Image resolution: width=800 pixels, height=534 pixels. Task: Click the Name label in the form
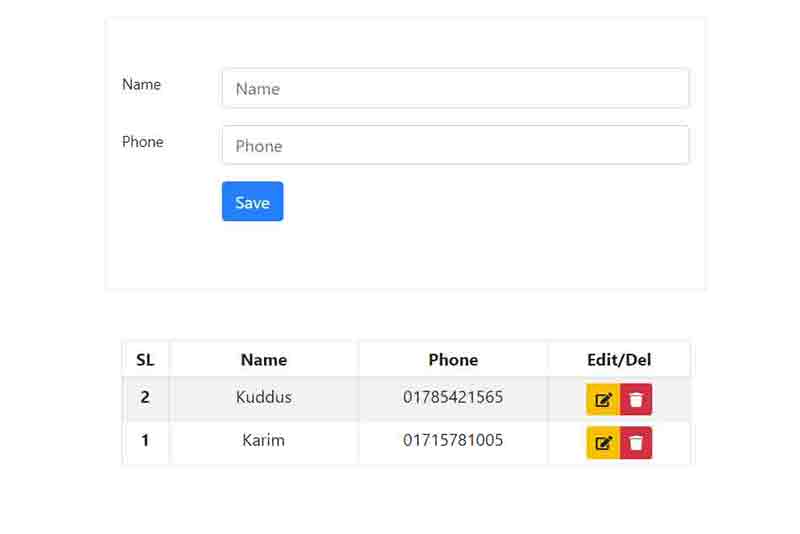[x=141, y=85]
